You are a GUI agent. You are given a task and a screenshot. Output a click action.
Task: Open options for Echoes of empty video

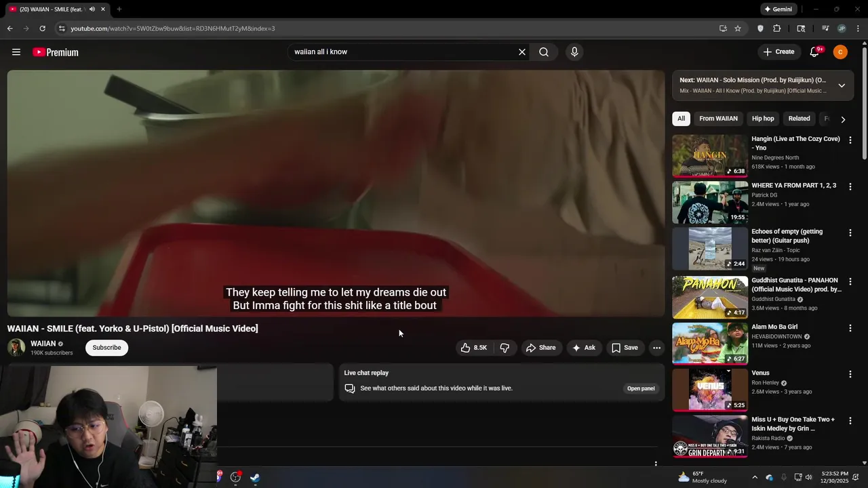pos(850,233)
